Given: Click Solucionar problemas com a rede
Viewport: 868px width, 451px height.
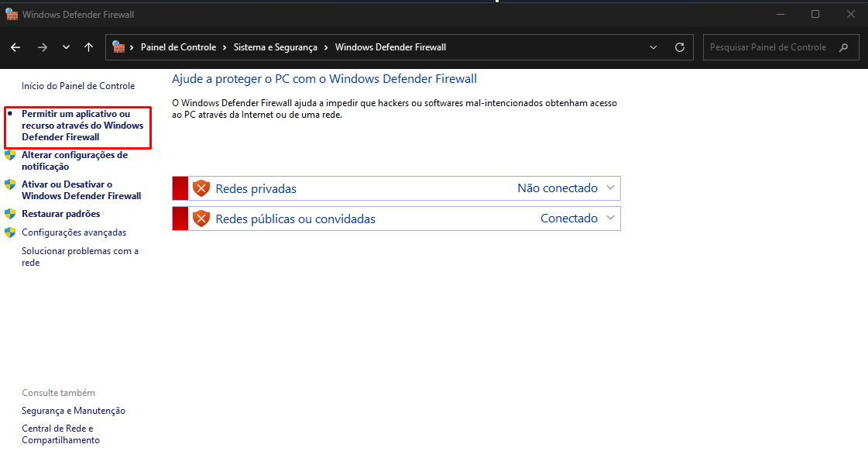Looking at the screenshot, I should (x=80, y=256).
